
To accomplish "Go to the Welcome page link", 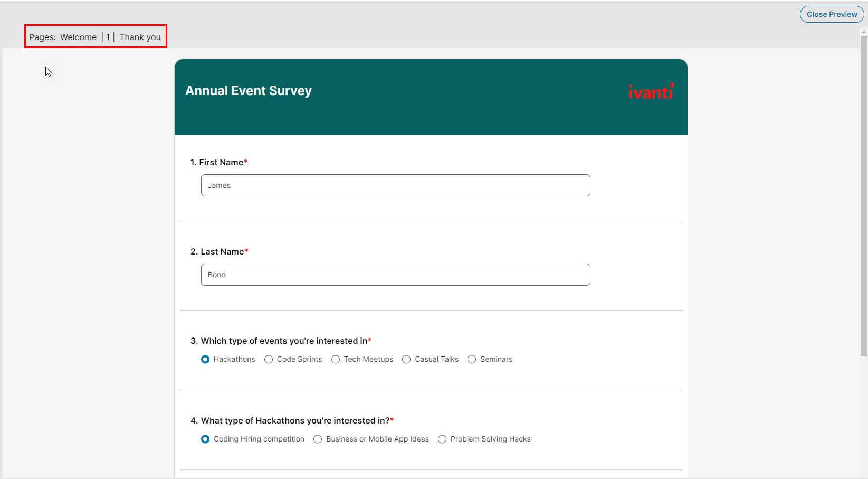I will [78, 37].
